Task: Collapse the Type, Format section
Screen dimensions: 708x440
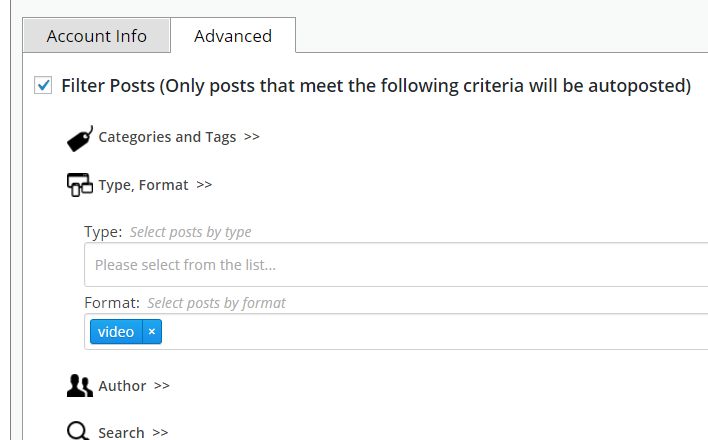Action: pyautogui.click(x=143, y=185)
